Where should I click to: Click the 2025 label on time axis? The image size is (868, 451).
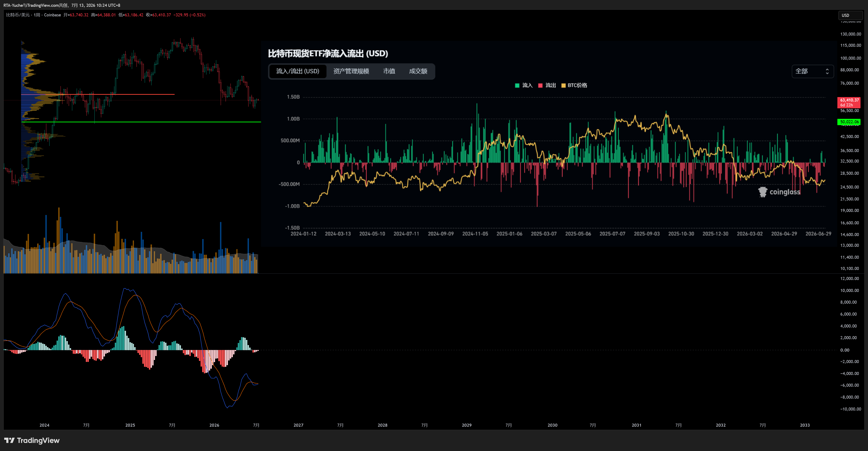pos(130,425)
